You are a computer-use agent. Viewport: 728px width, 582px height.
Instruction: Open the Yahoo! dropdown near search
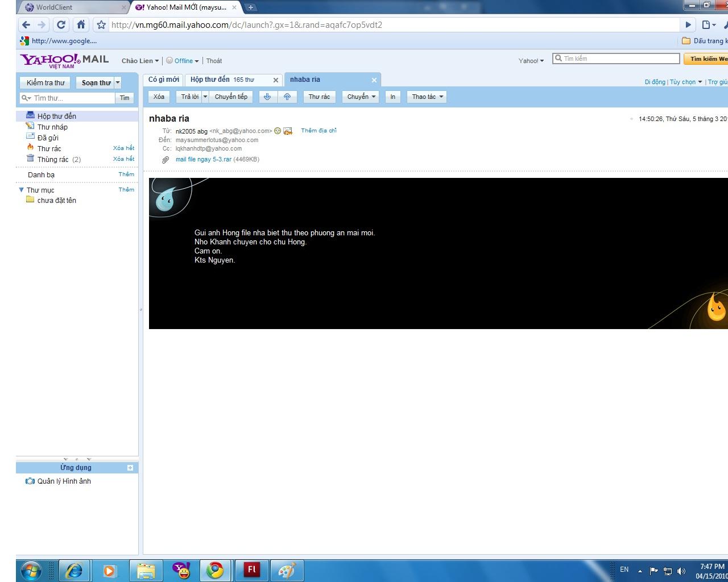click(531, 61)
